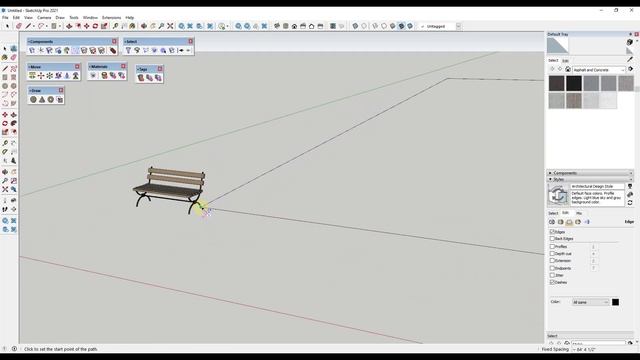Open the details arrow in Materials panel
640x360 pixels.
tap(631, 69)
